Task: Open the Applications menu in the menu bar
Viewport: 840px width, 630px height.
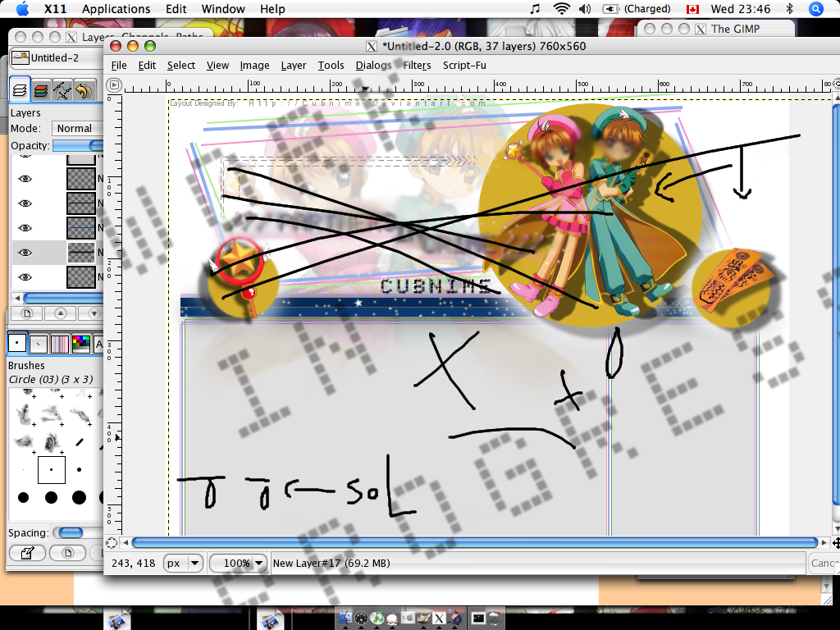Action: (116, 9)
